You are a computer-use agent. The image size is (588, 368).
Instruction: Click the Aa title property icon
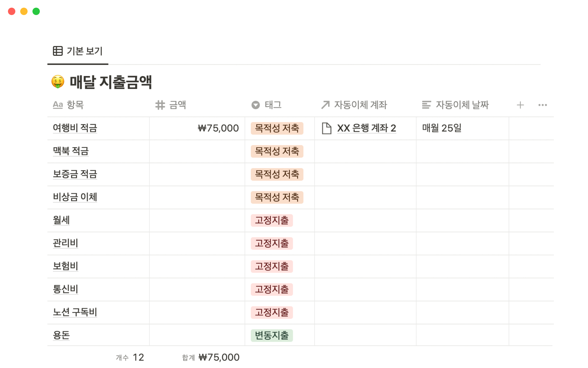58,105
